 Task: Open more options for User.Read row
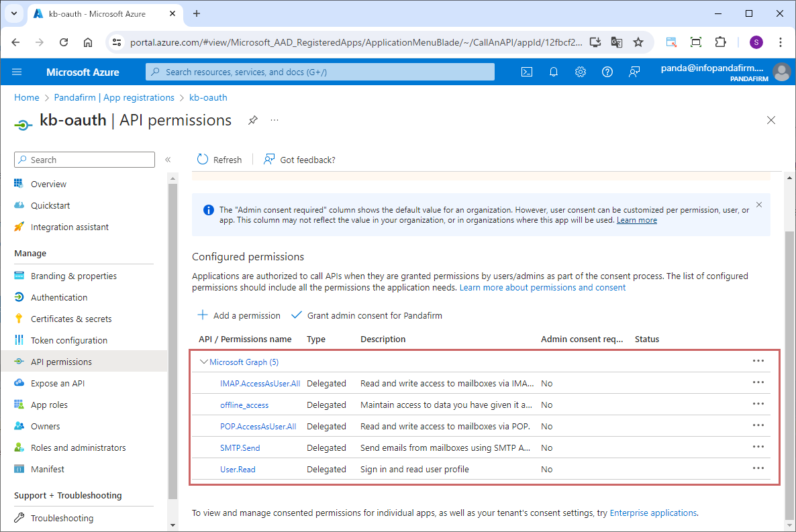(x=758, y=468)
